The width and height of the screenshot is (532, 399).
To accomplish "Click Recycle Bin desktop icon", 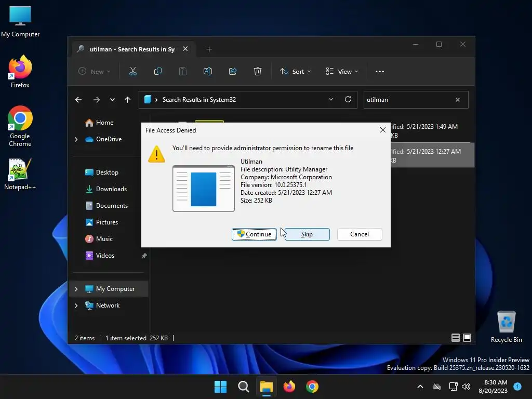I will coord(506,327).
